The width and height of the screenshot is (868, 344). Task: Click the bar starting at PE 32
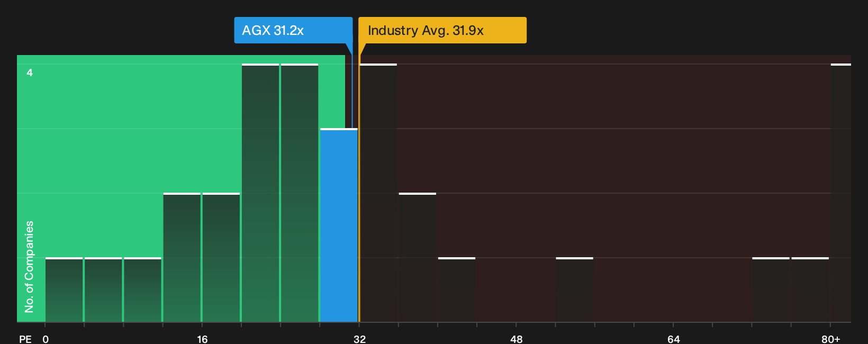[x=378, y=193]
